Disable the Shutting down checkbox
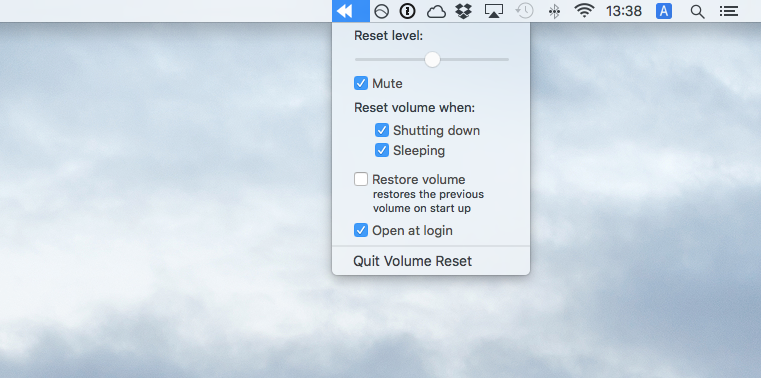Image resolution: width=761 pixels, height=378 pixels. click(x=382, y=130)
